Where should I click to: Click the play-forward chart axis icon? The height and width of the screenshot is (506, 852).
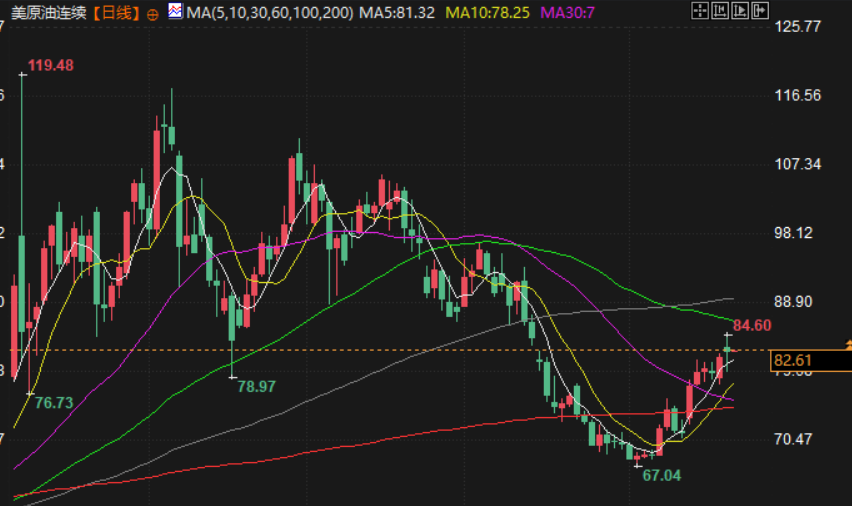[740, 10]
